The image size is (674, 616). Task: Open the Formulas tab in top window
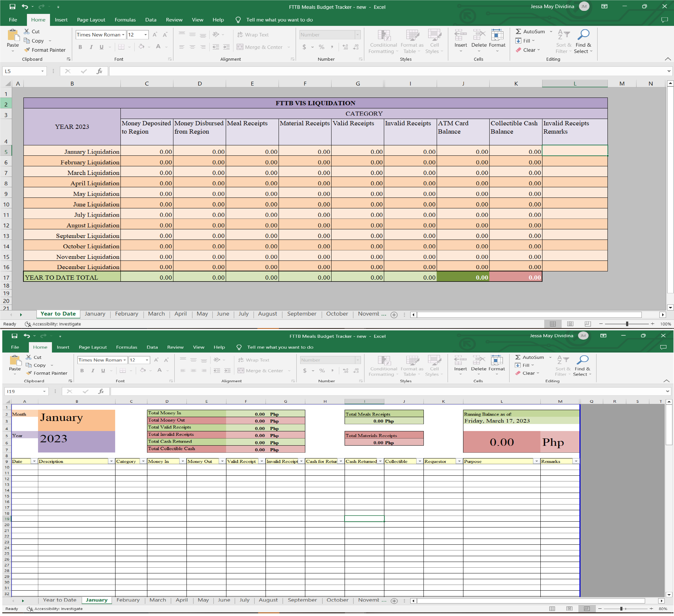point(125,20)
